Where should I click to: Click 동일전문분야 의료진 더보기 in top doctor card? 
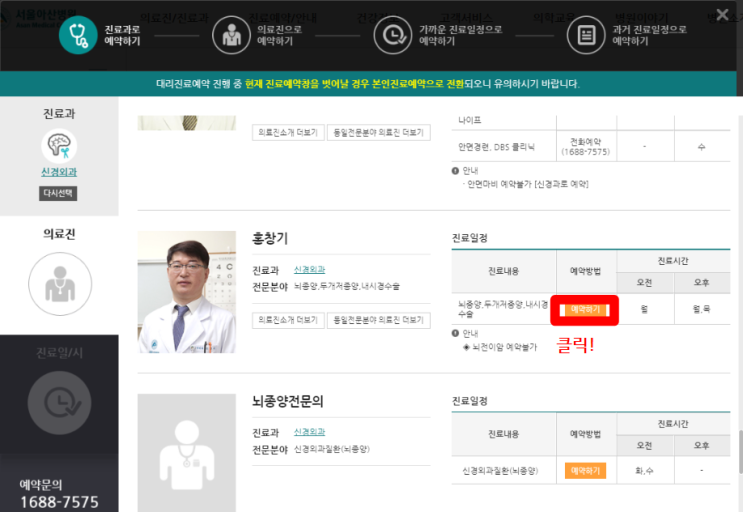tap(379, 133)
